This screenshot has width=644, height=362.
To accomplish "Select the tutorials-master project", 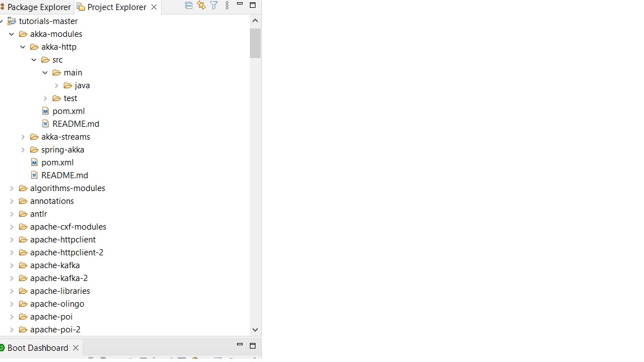I will point(48,21).
